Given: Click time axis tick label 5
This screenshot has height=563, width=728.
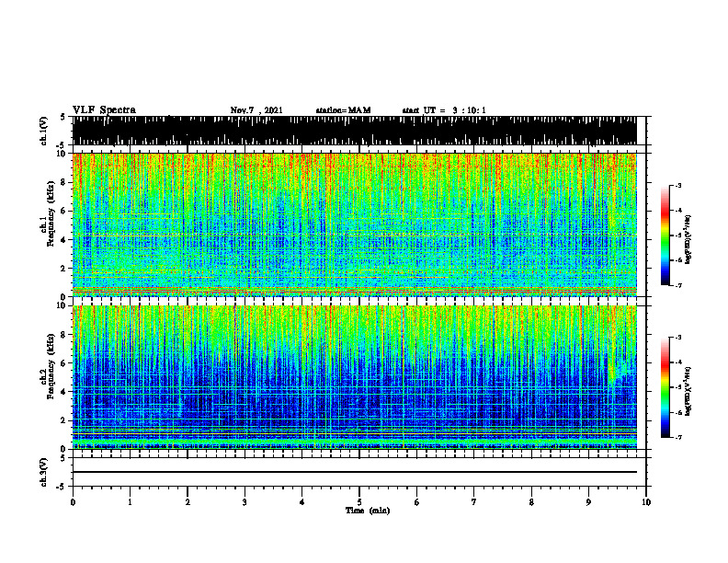Looking at the screenshot, I should coord(359,502).
